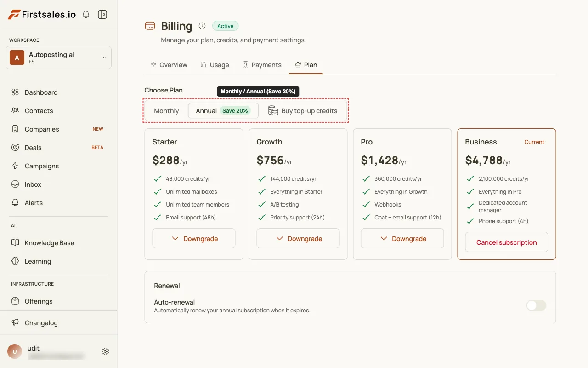Click '48,000 credits/yr' feature text
The height and width of the screenshot is (368, 588).
188,179
